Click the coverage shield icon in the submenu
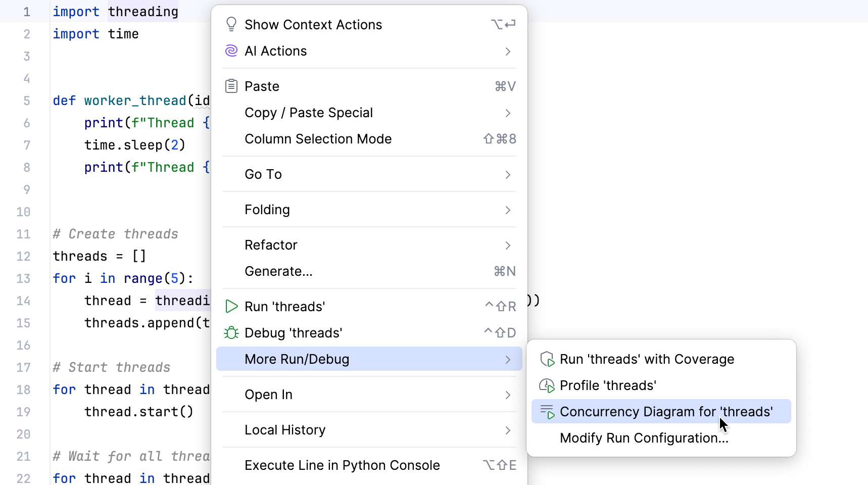 tap(547, 359)
